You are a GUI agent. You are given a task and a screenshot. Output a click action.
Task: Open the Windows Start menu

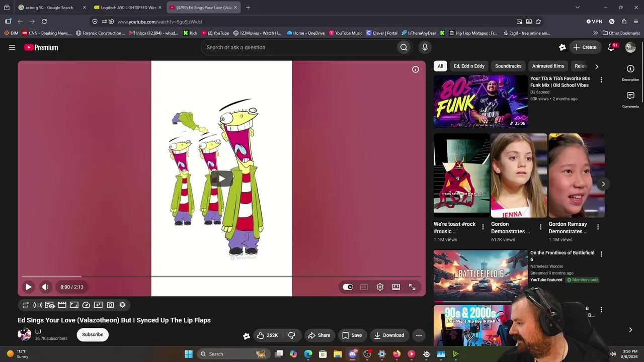point(189,354)
